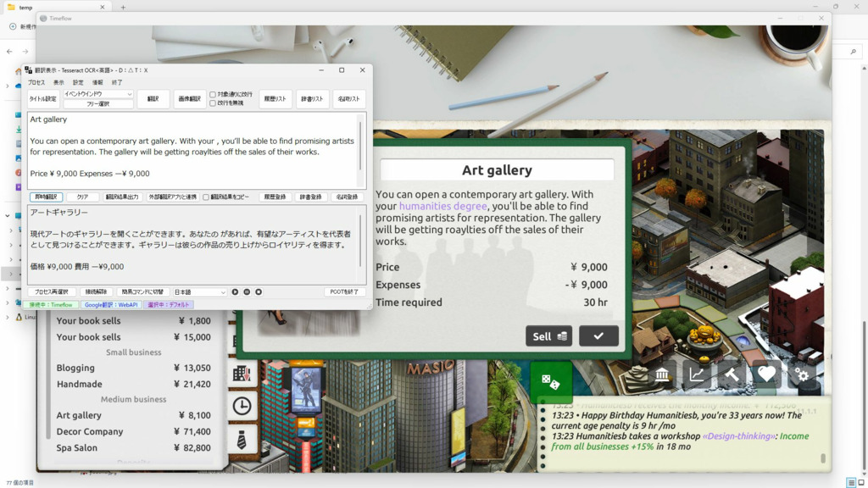Click the 接続解除 disconnect button
Image resolution: width=868 pixels, height=488 pixels.
pos(96,291)
